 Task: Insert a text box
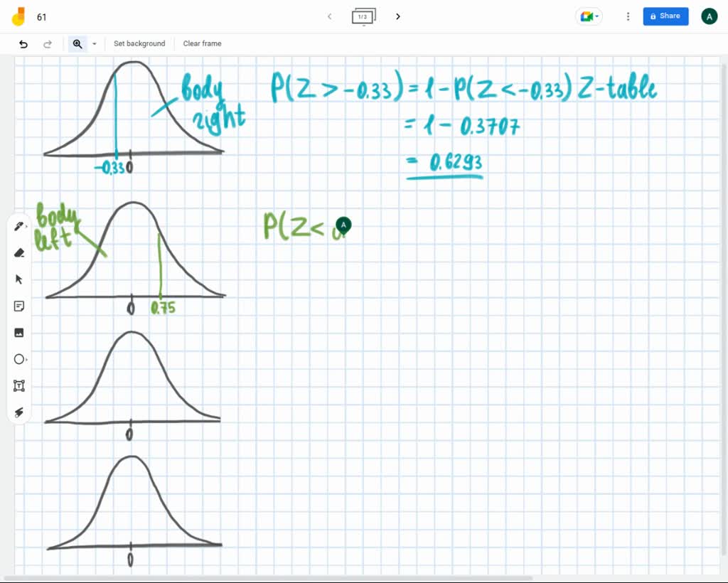19,385
